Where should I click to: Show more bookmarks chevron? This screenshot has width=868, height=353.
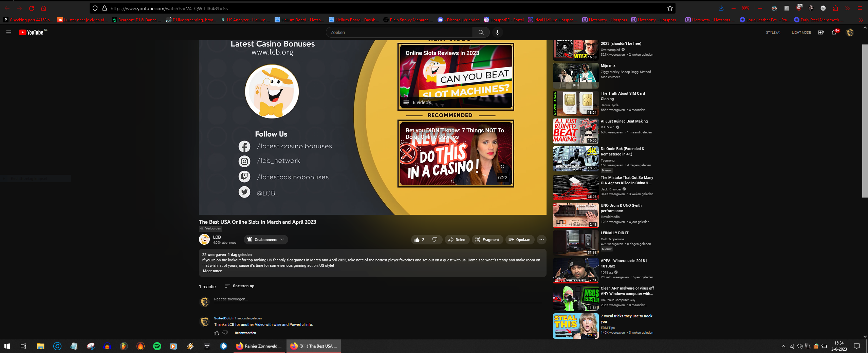tap(861, 20)
